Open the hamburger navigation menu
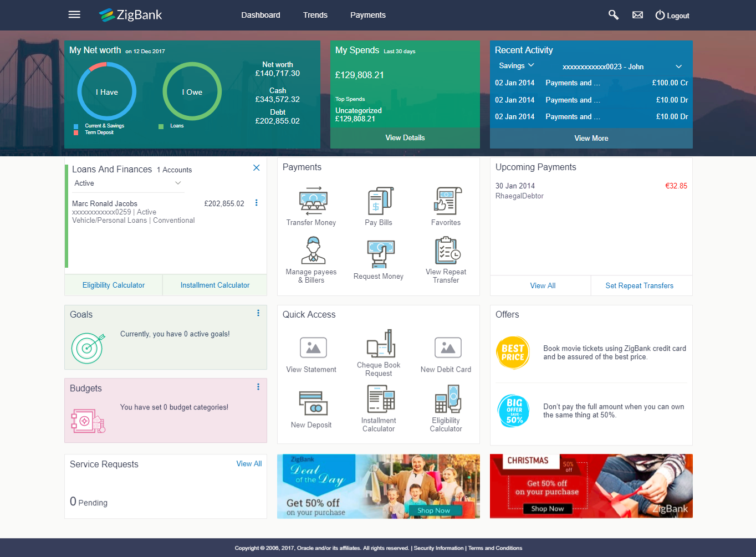This screenshot has height=557, width=756. [x=74, y=15]
